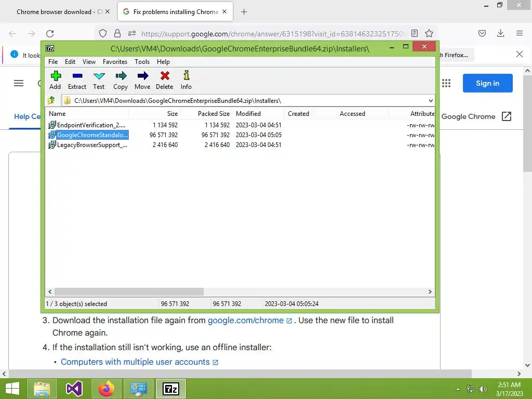This screenshot has height=399, width=532.
Task: Open the Help menu in 7-Zip
Action: pyautogui.click(x=163, y=62)
